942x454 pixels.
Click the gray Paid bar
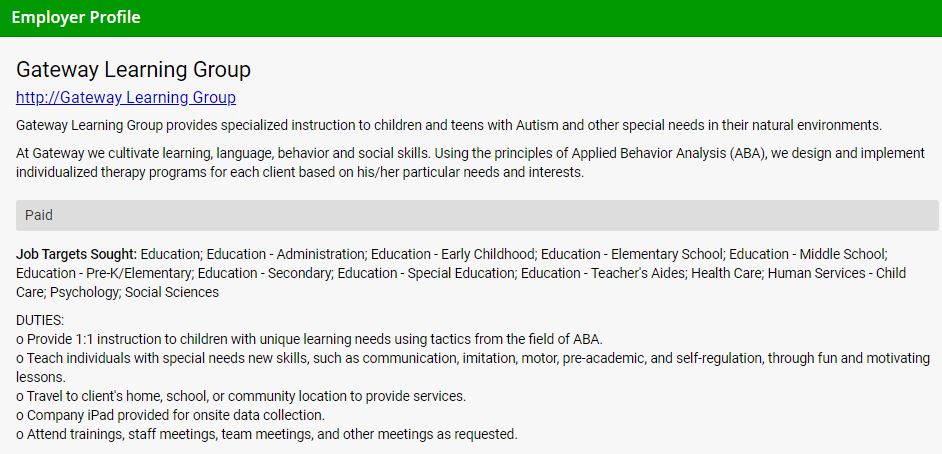tap(476, 215)
